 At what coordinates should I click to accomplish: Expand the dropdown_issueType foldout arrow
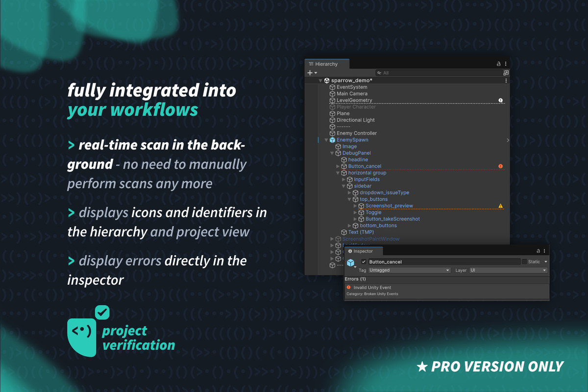(x=350, y=193)
